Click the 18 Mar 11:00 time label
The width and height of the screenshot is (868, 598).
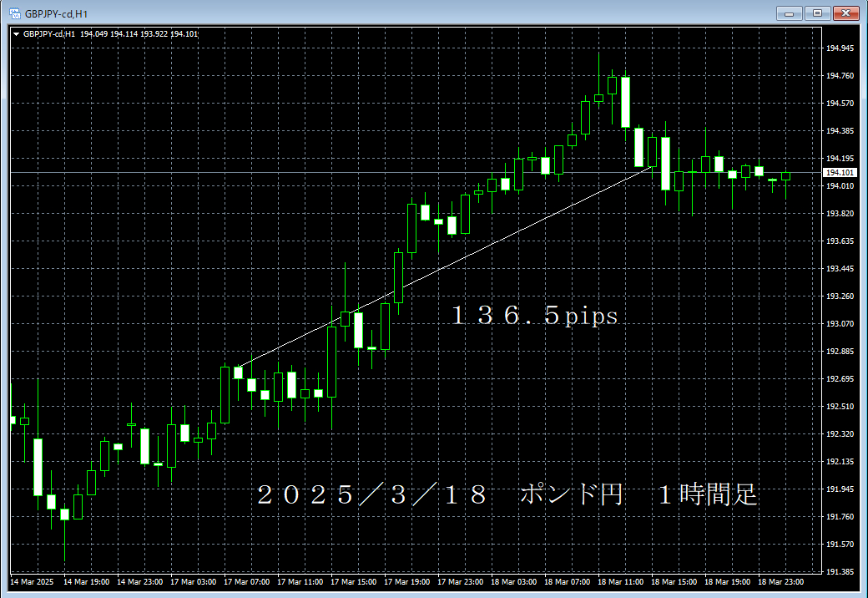coord(618,582)
